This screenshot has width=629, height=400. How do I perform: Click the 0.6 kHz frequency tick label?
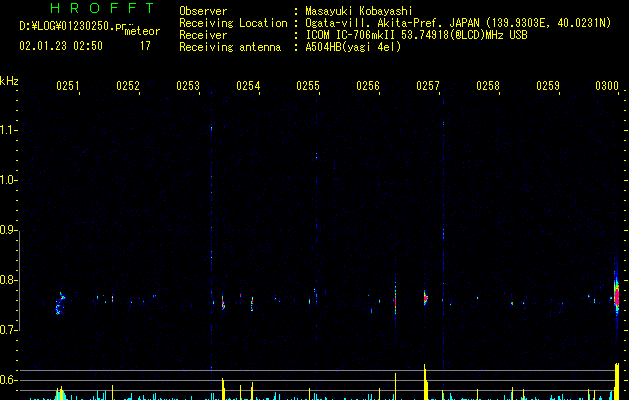click(9, 380)
